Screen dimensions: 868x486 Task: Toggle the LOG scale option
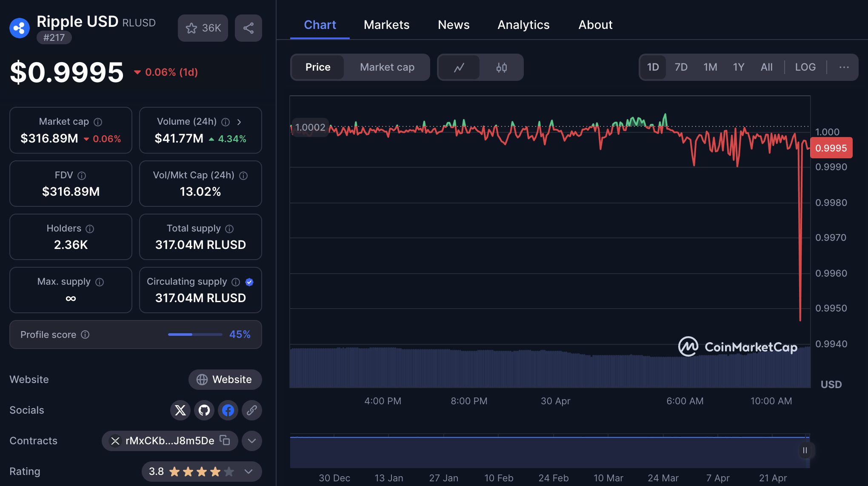pyautogui.click(x=805, y=67)
